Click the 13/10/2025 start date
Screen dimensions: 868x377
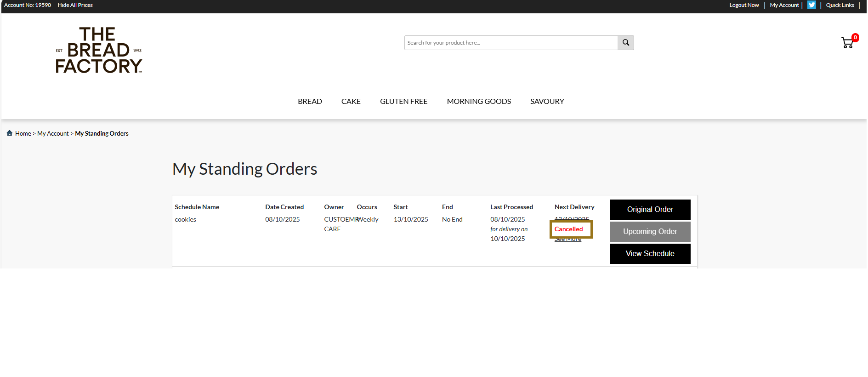pos(411,220)
